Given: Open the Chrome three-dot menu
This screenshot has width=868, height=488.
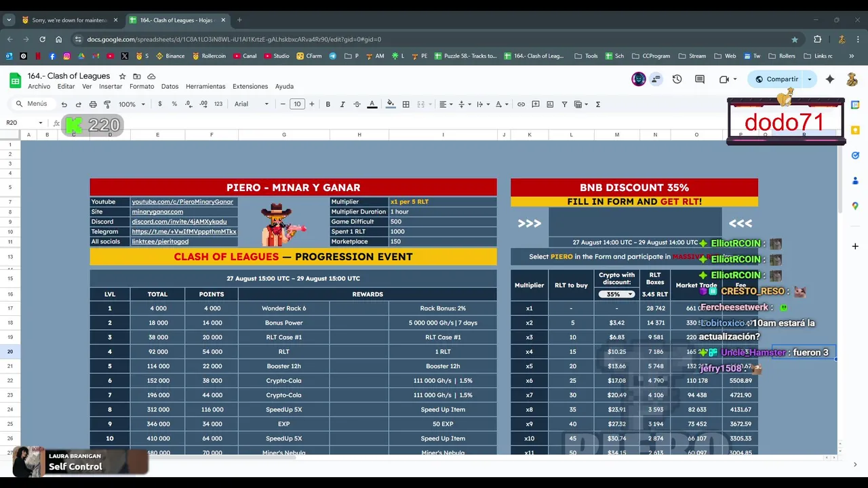Looking at the screenshot, I should click(859, 39).
